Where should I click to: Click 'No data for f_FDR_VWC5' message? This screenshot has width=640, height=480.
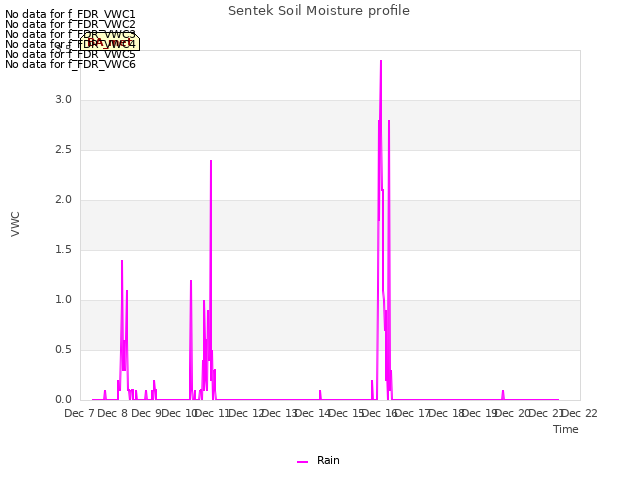(70, 54)
